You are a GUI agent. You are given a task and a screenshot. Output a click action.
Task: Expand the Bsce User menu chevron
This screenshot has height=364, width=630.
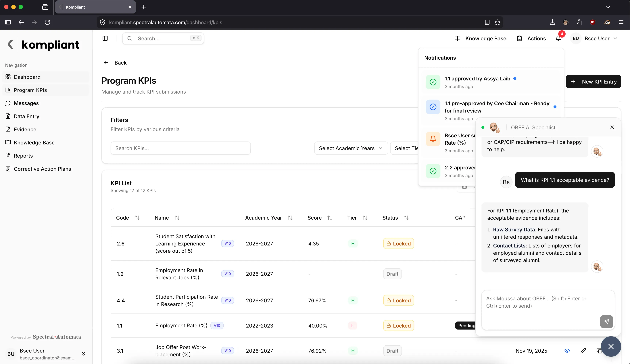coord(616,38)
